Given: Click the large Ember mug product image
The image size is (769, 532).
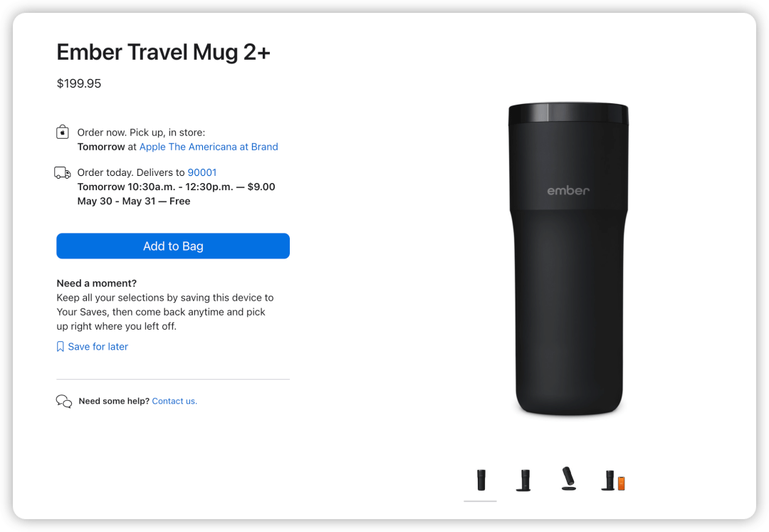Looking at the screenshot, I should (x=568, y=259).
